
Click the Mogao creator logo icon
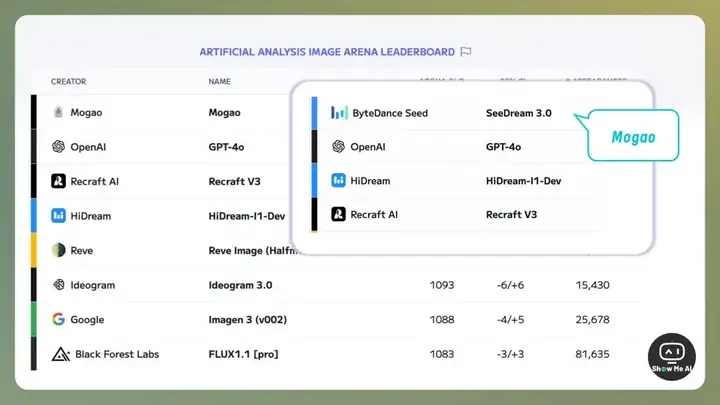point(58,112)
